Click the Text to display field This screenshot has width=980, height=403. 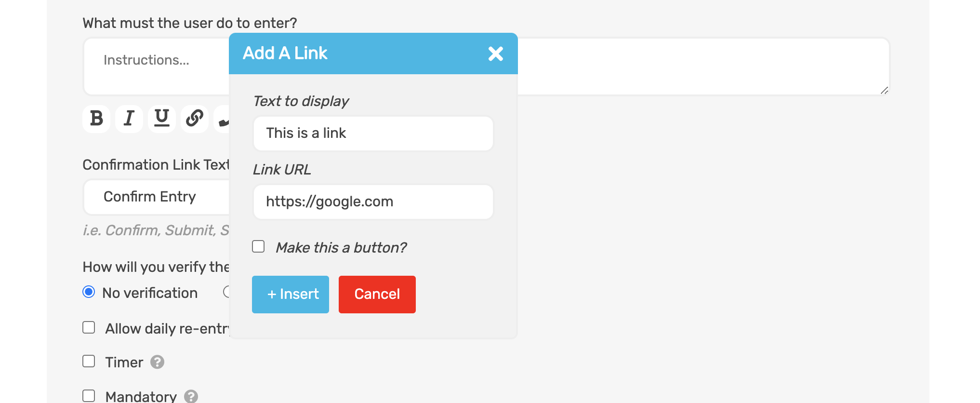pos(373,134)
